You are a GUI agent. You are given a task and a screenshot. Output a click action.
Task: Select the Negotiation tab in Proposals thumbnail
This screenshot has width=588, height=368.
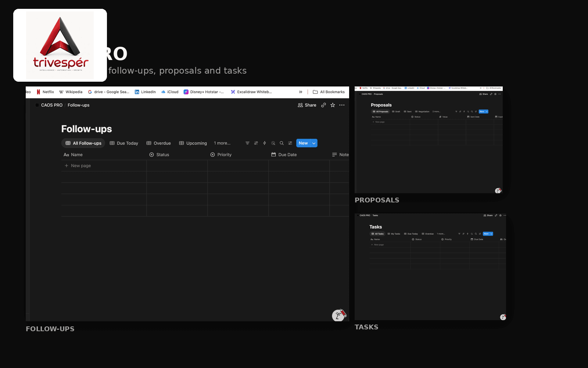pos(422,112)
